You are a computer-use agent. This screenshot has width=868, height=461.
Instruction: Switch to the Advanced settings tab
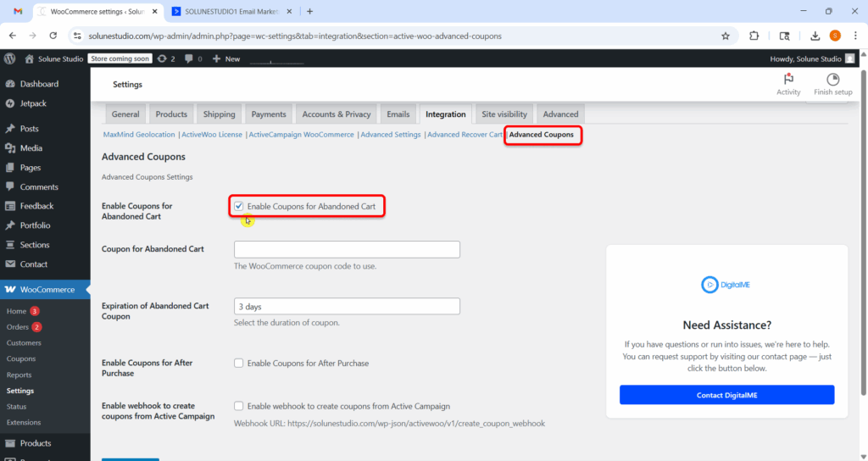coord(561,114)
